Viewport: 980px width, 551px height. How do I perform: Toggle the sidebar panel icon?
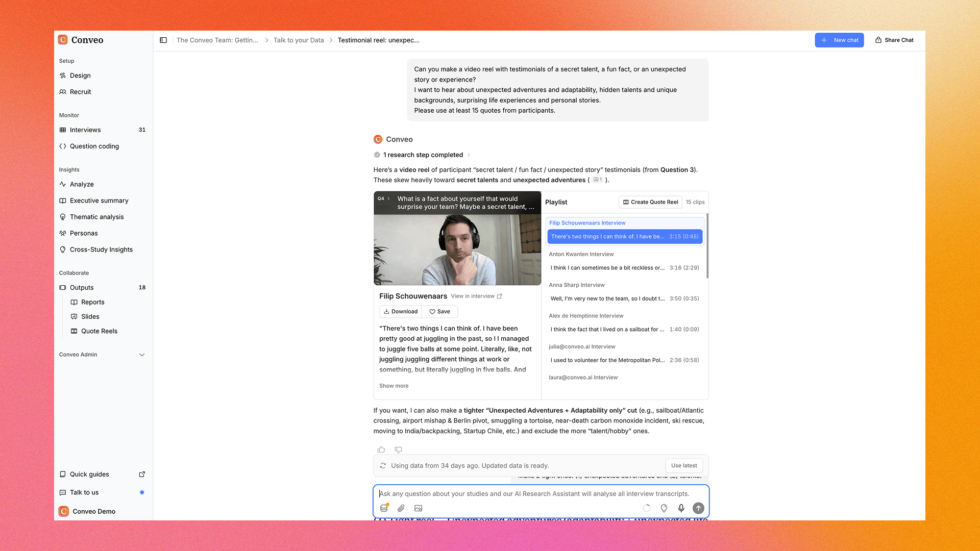click(x=163, y=40)
